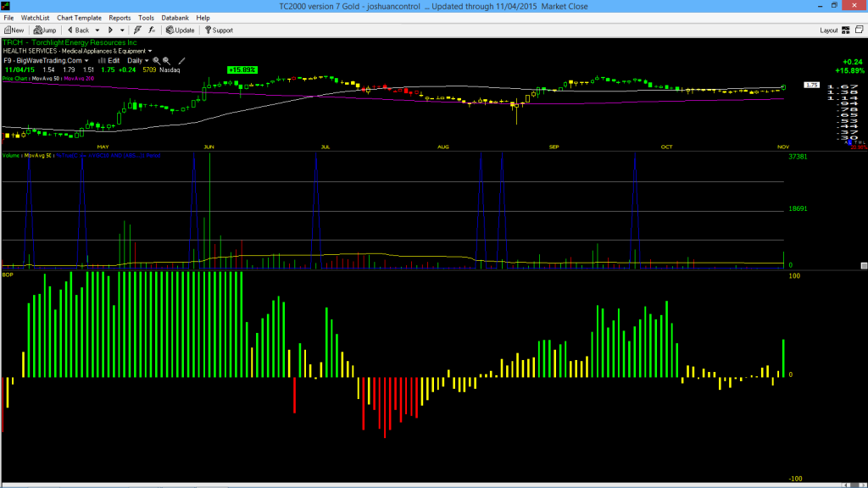Open the Databank menu
This screenshot has height=488, width=868.
[x=175, y=18]
